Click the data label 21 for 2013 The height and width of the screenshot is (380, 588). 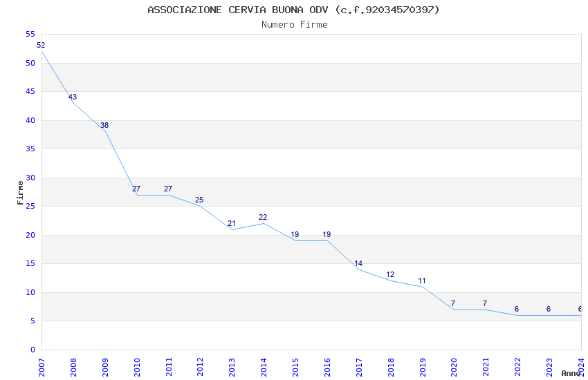point(231,223)
